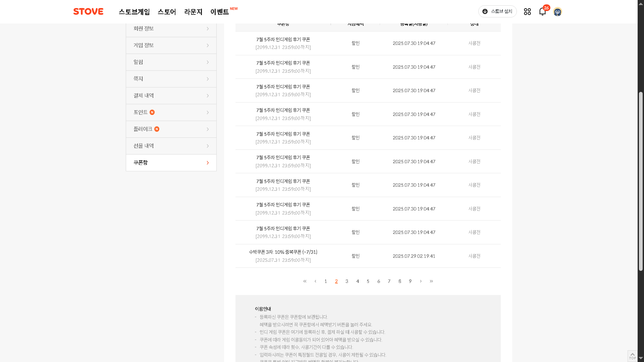Open 회원 정보 in sidebar
This screenshot has width=644, height=362.
(171, 28)
